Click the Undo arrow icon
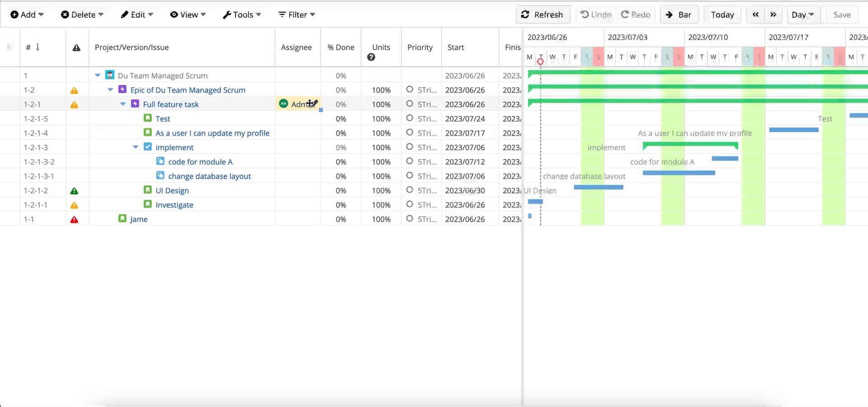The width and height of the screenshot is (868, 407). pos(585,14)
